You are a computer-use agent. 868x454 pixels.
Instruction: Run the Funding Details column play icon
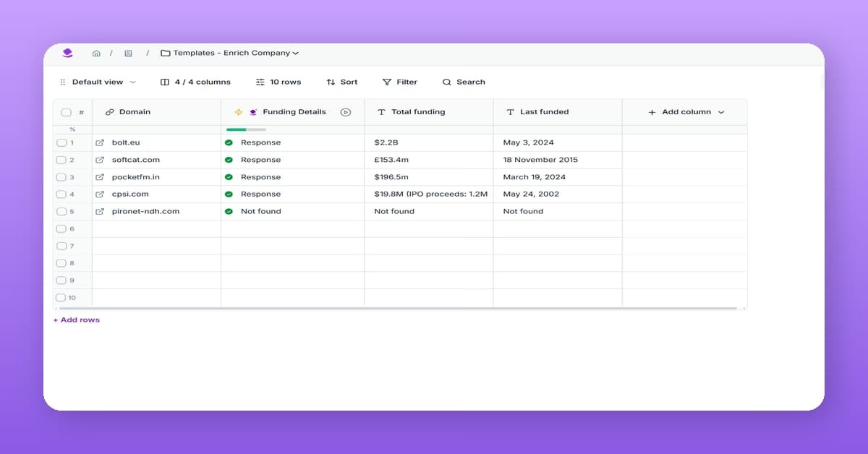pos(346,112)
